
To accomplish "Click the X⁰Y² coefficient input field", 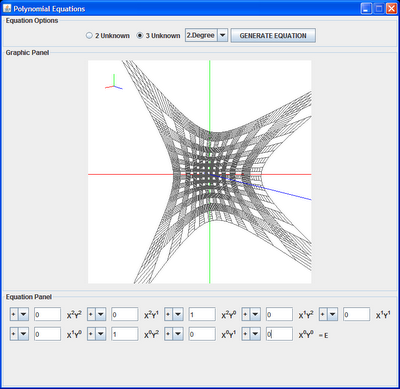I will (x=125, y=334).
